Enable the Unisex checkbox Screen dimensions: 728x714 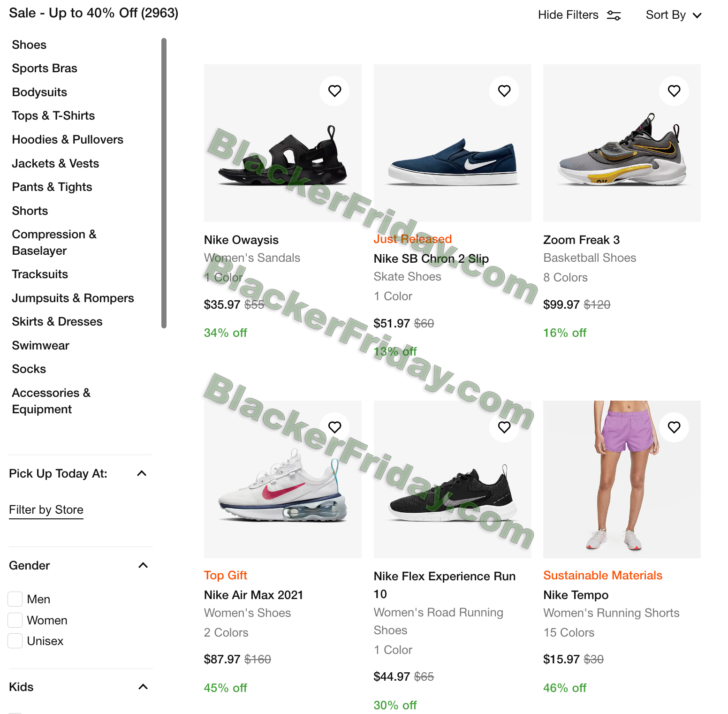(15, 641)
